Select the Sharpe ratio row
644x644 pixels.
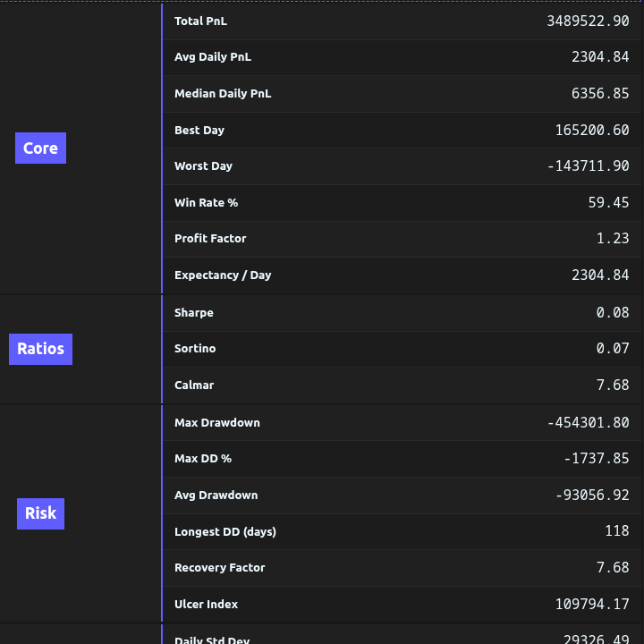point(402,313)
